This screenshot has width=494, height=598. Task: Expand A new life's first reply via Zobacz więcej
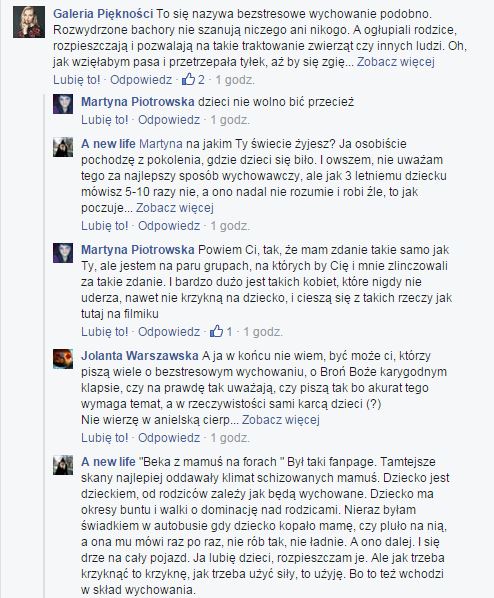click(175, 207)
